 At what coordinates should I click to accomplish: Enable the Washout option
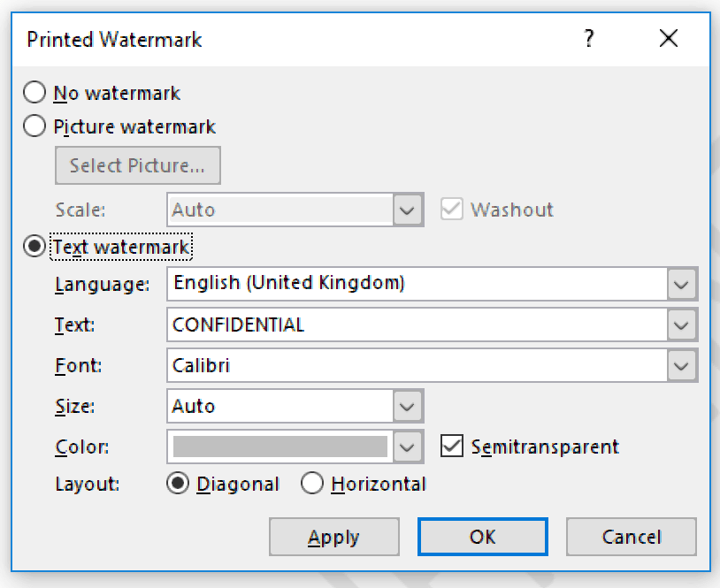pos(452,210)
